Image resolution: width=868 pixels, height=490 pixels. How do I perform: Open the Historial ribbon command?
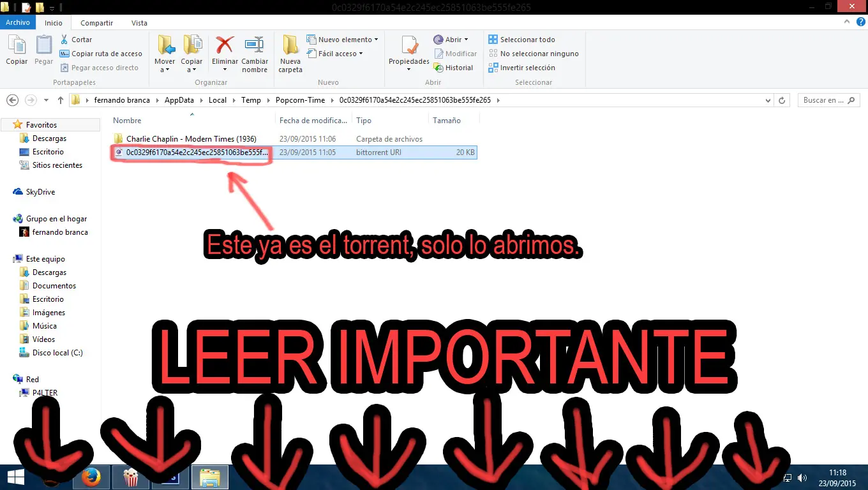(x=453, y=68)
